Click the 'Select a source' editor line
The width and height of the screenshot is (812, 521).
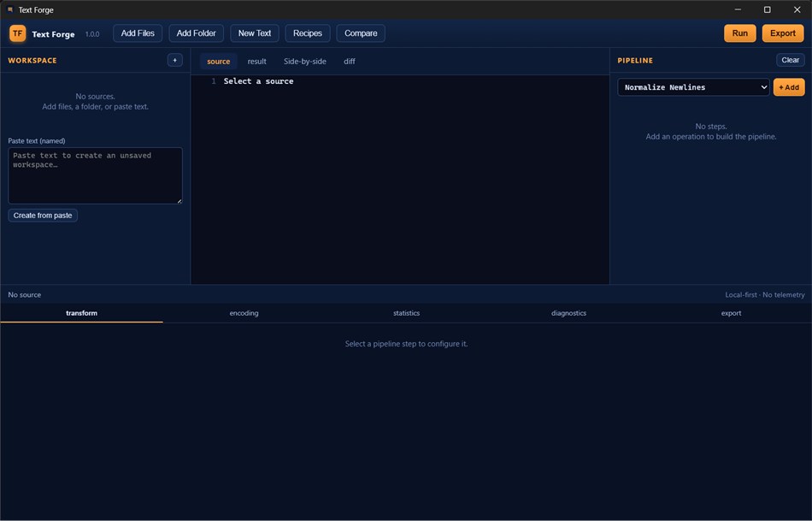coord(258,81)
